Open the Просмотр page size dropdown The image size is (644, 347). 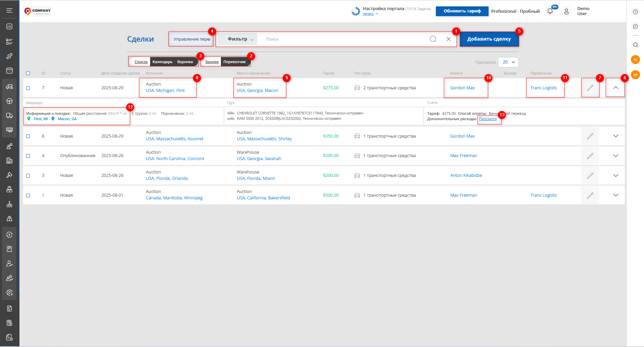coord(508,62)
